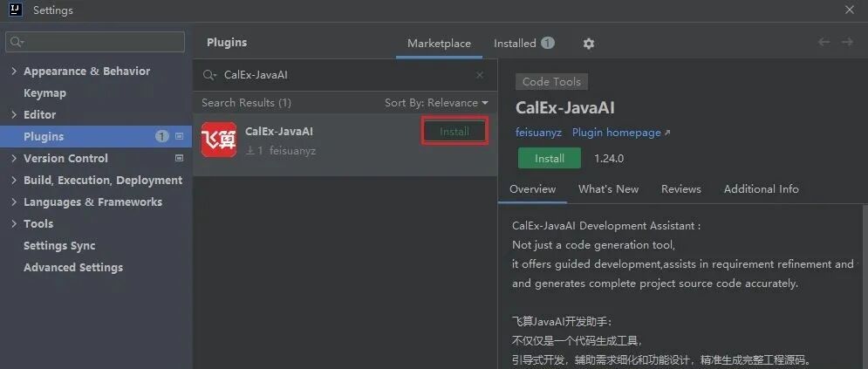Open the Sort By Relevance dropdown
The width and height of the screenshot is (868, 369).
(x=437, y=103)
